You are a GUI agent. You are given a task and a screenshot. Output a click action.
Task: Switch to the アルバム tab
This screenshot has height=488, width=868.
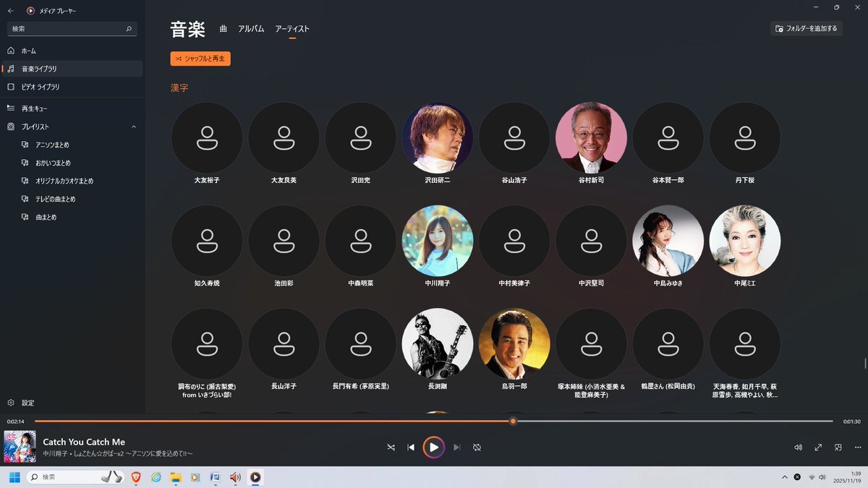(251, 29)
